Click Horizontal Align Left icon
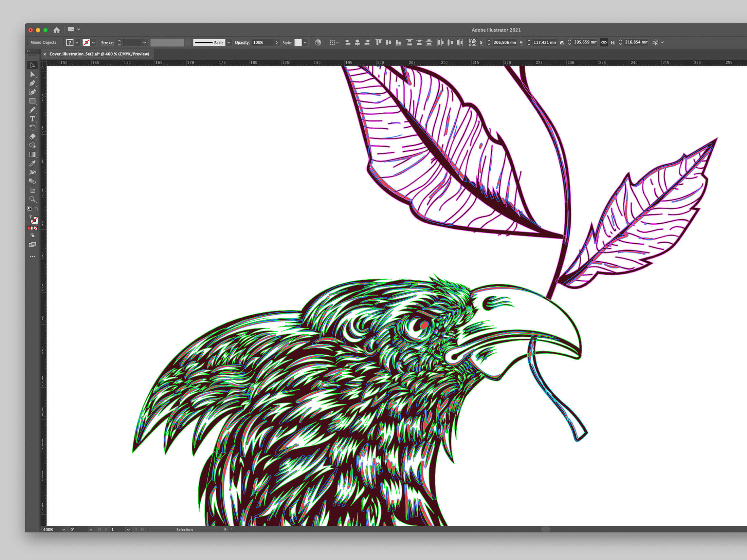Image resolution: width=747 pixels, height=560 pixels. (x=347, y=42)
